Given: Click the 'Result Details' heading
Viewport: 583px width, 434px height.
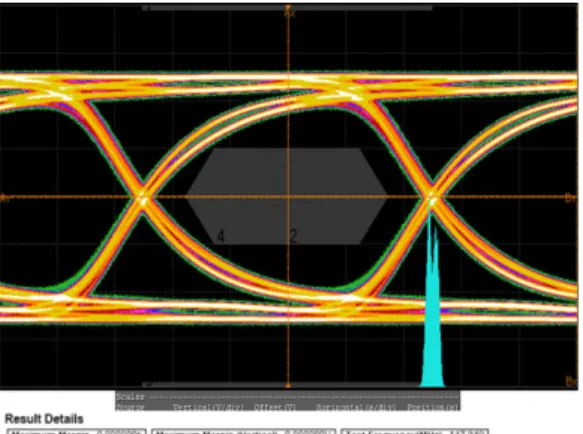Looking at the screenshot, I should (x=44, y=419).
